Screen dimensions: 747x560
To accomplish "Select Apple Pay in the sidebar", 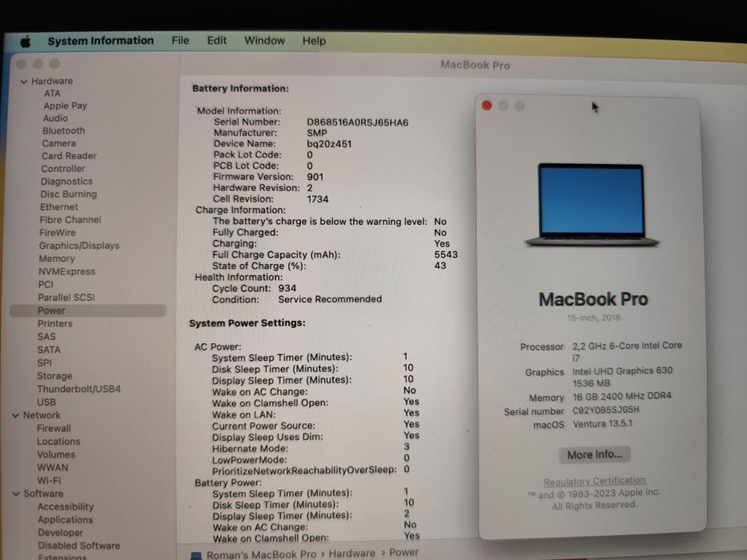I will pyautogui.click(x=66, y=106).
